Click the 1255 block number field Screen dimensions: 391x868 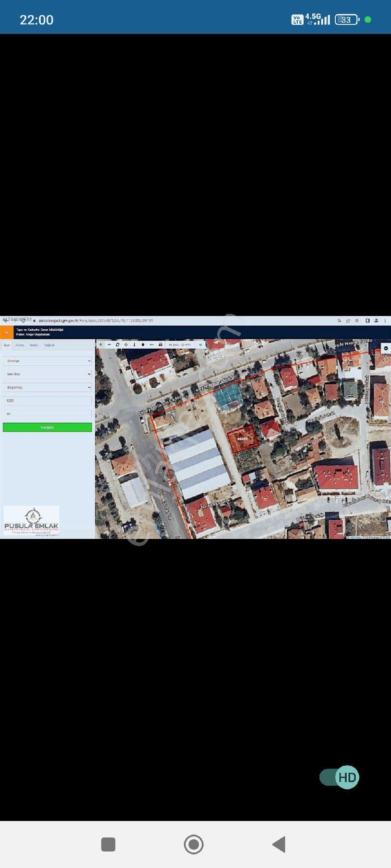pos(47,401)
